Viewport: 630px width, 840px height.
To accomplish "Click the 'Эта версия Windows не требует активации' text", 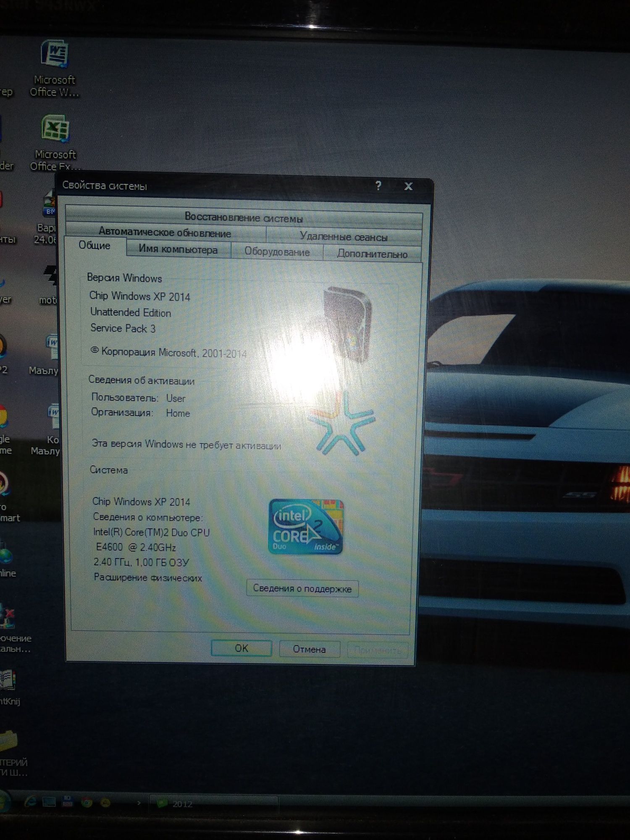I will coord(186,444).
